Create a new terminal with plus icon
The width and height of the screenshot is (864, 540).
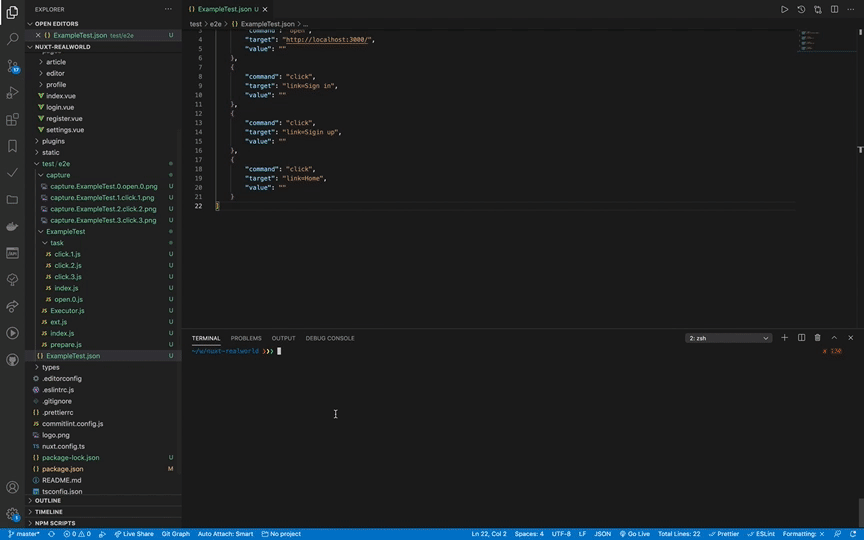(785, 338)
